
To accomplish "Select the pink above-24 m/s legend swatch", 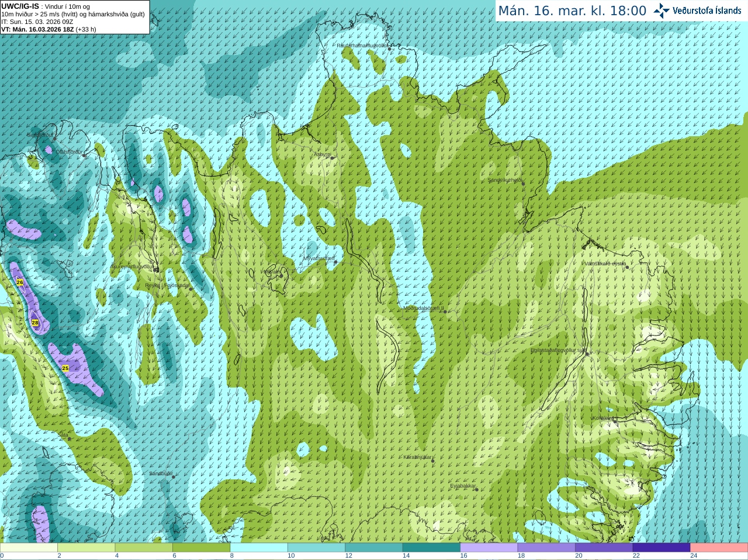I will pyautogui.click(x=719, y=548).
